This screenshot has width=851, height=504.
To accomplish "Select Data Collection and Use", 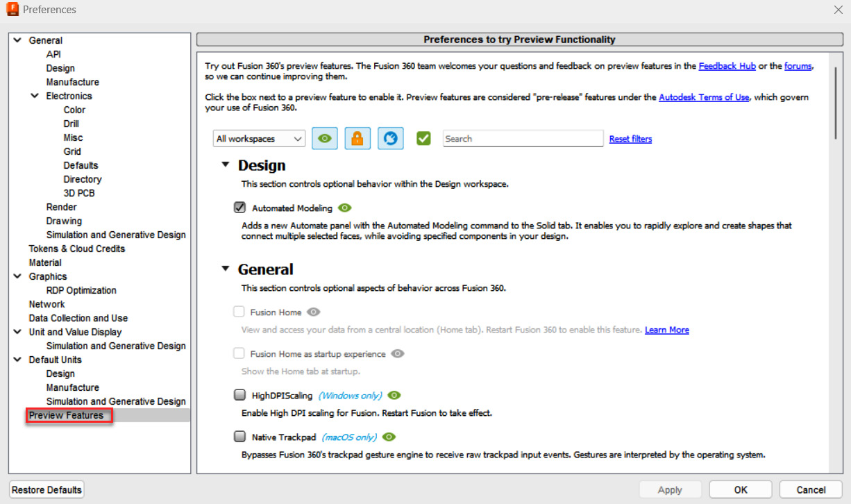I will [x=78, y=318].
